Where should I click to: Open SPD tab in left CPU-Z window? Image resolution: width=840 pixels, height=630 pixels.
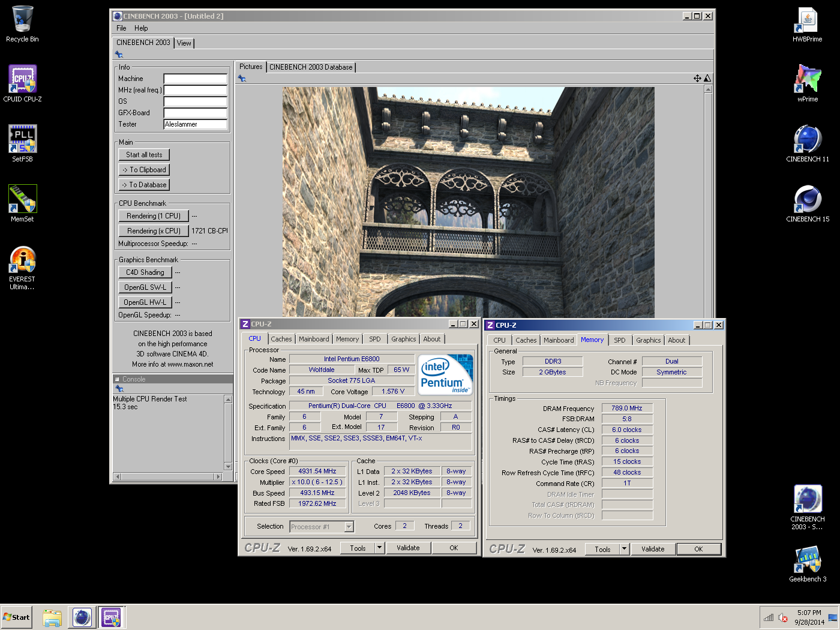pos(375,339)
